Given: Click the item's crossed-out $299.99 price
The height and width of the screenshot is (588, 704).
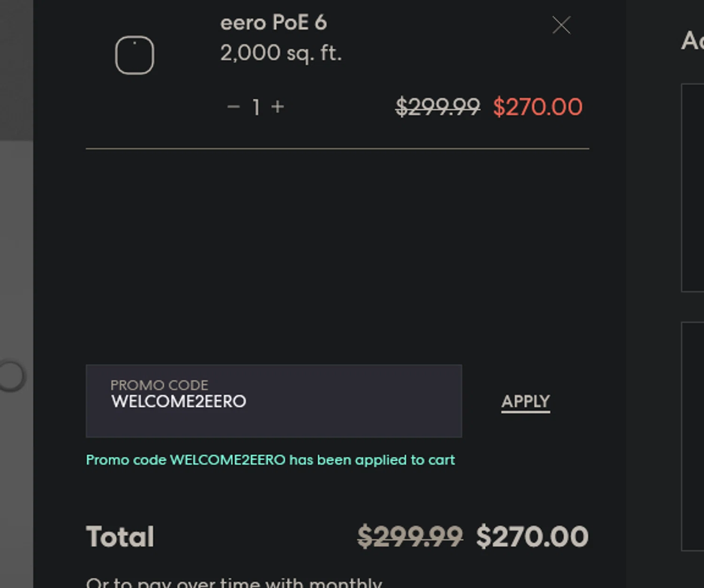Looking at the screenshot, I should 437,107.
